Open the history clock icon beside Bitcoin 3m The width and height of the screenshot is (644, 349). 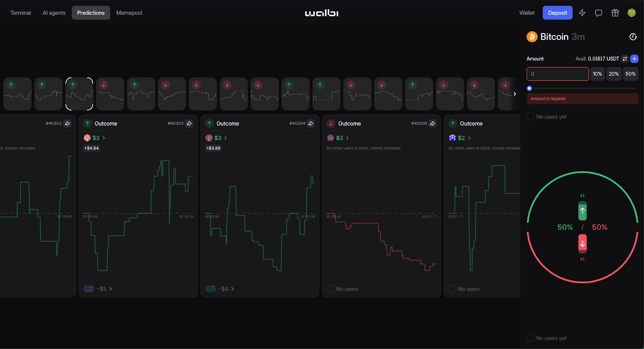click(633, 37)
